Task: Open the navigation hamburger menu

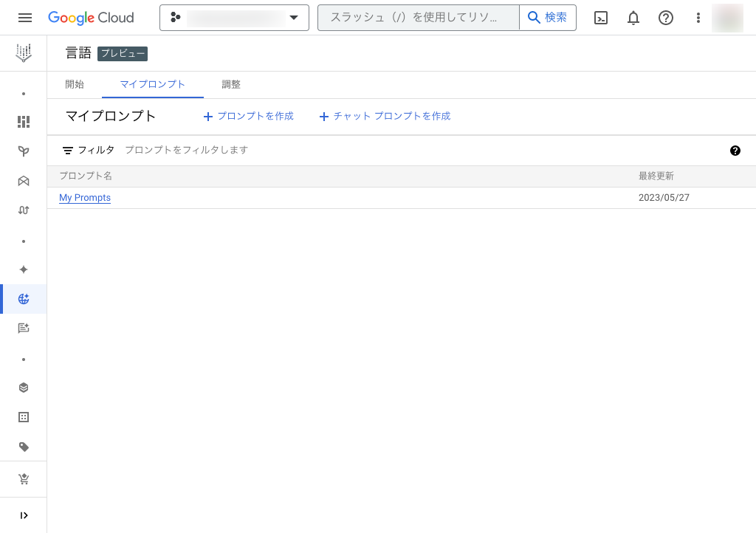Action: pyautogui.click(x=24, y=18)
